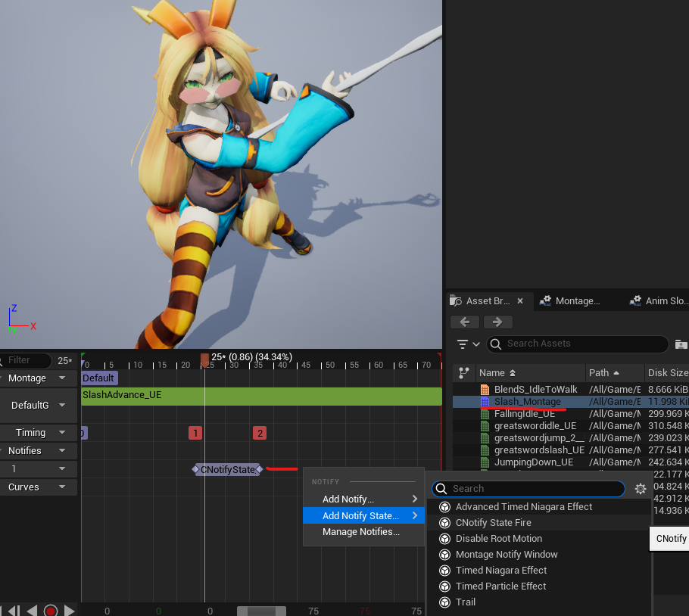
Task: Play the animation forward
Action: coord(70,611)
